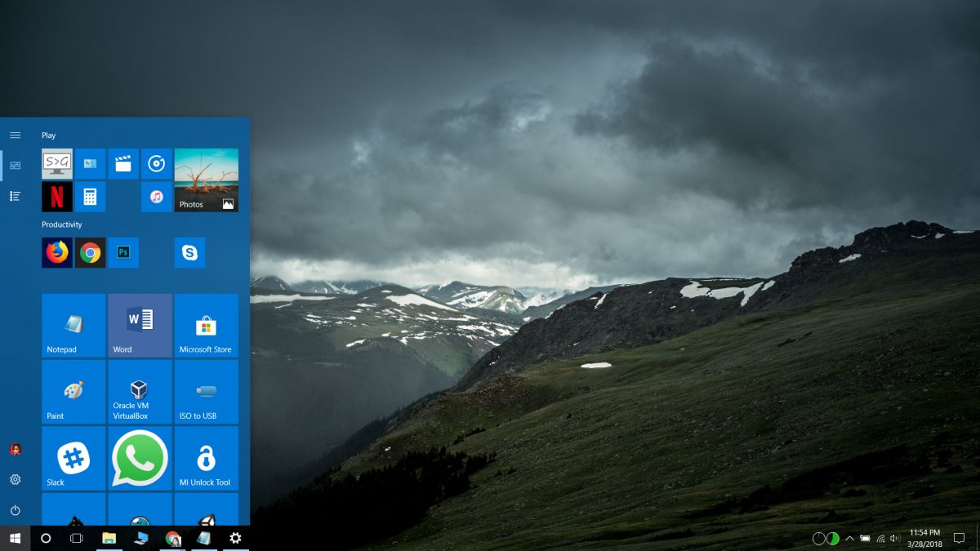Click the Productivity group heading
The image size is (980, 551).
point(62,224)
